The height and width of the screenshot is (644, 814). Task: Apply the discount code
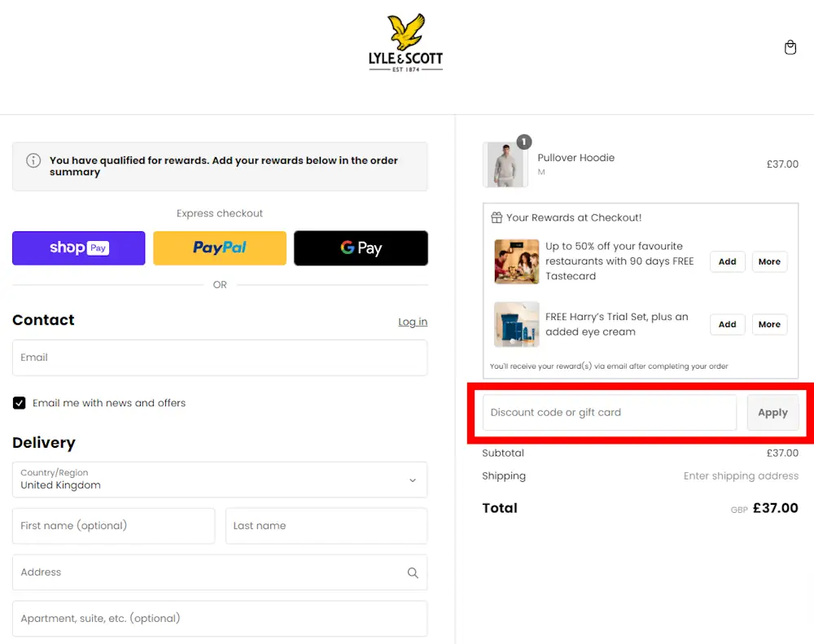click(772, 412)
